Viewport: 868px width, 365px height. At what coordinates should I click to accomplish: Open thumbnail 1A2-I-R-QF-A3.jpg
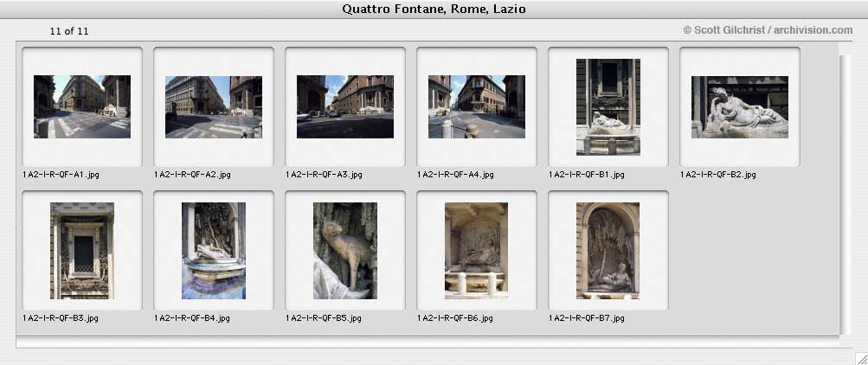tap(345, 106)
